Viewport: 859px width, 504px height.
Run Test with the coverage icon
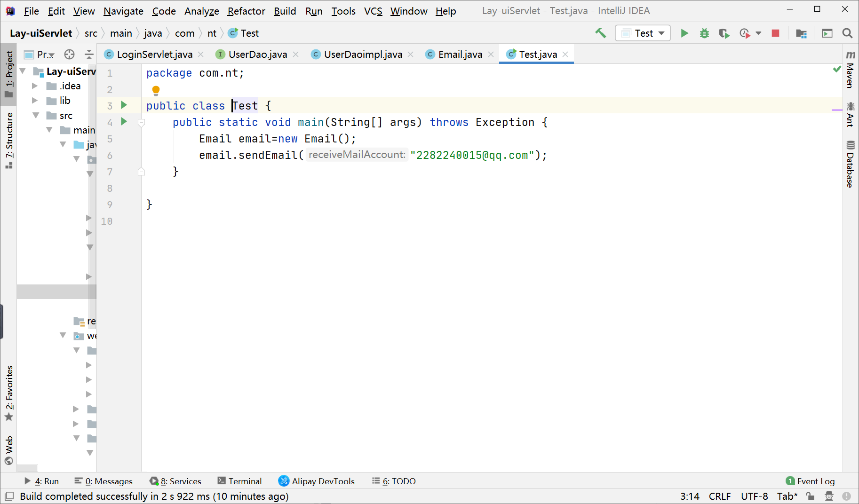tap(724, 33)
